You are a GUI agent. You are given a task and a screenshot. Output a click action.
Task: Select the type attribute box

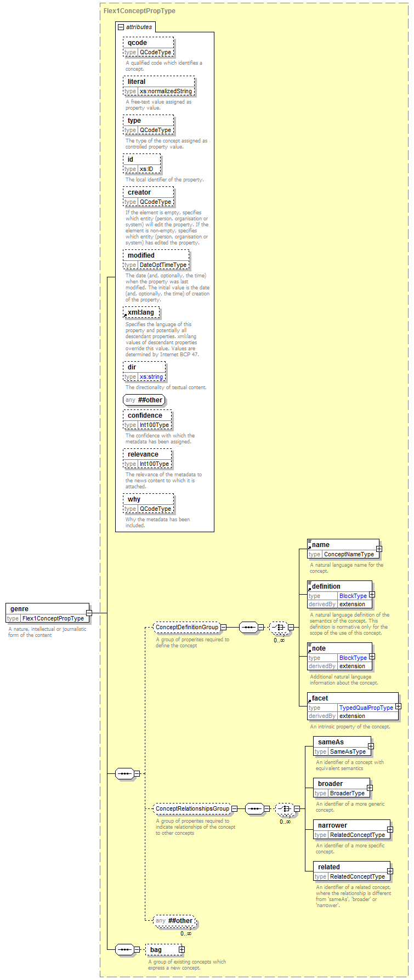pyautogui.click(x=148, y=125)
